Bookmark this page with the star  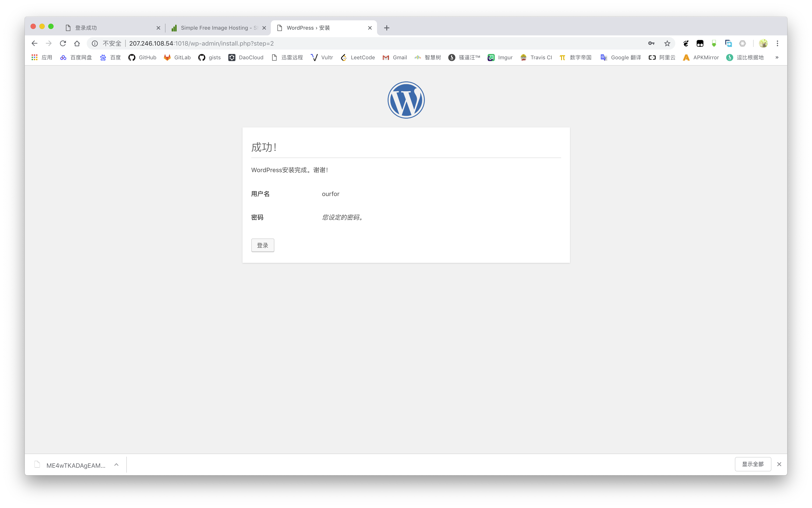[667, 43]
